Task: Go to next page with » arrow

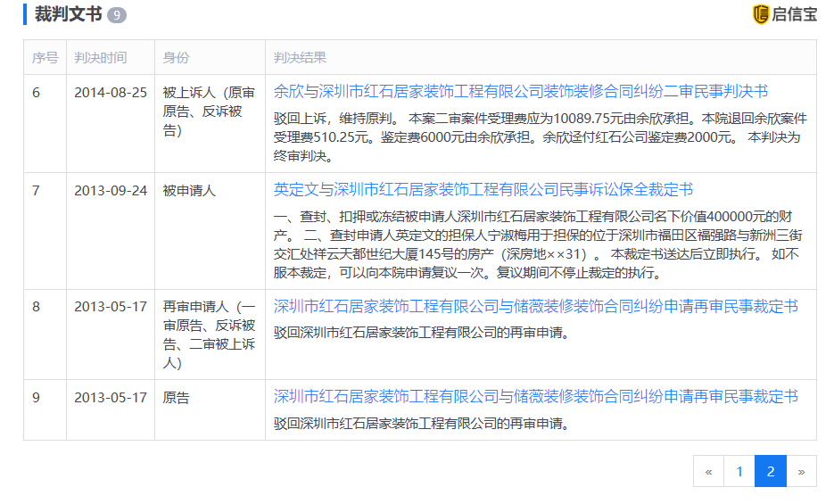Action: coord(801,471)
